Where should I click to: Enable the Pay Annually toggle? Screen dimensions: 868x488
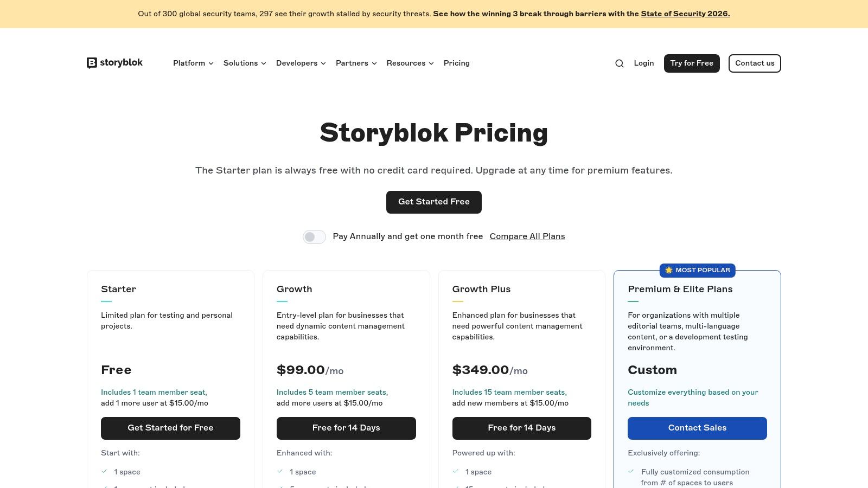(314, 237)
